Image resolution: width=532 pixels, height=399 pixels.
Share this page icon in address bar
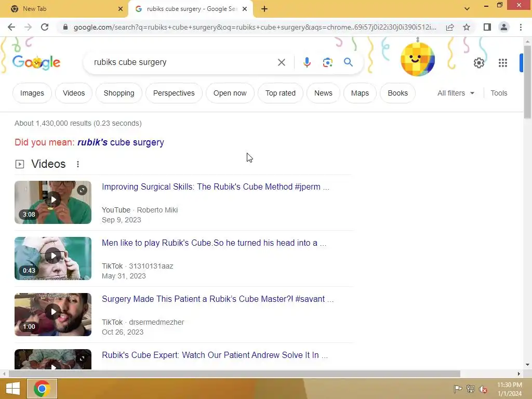pos(450,27)
